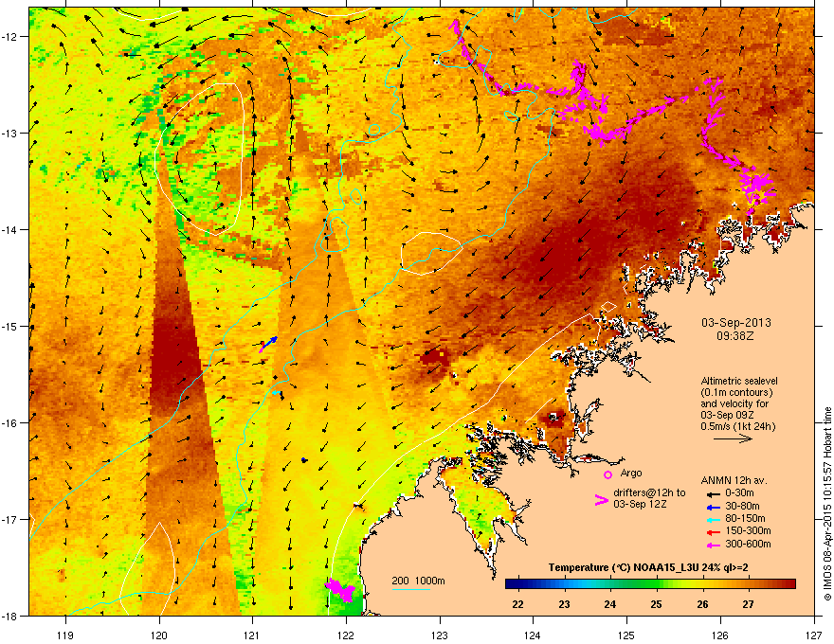Click the color bar label 22
The image size is (834, 644).
517,604
